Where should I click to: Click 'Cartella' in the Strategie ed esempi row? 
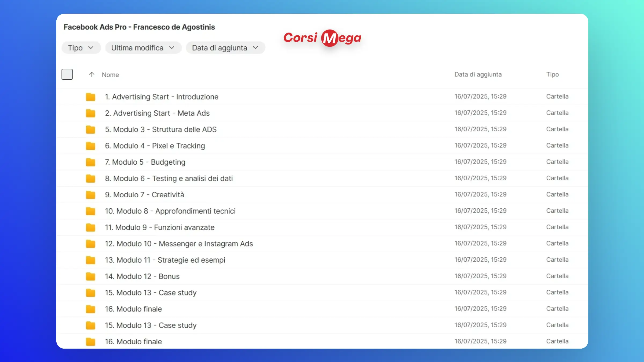click(557, 260)
